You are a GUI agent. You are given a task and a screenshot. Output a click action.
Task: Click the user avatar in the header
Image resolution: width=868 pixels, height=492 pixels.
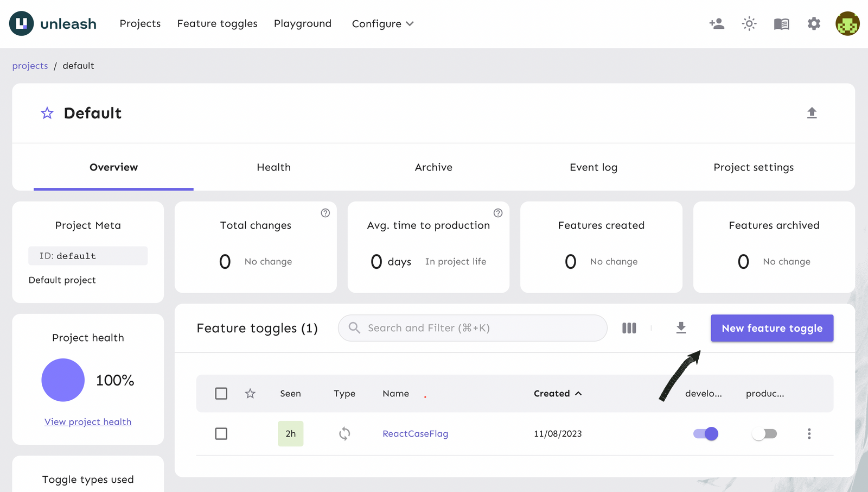tap(847, 23)
